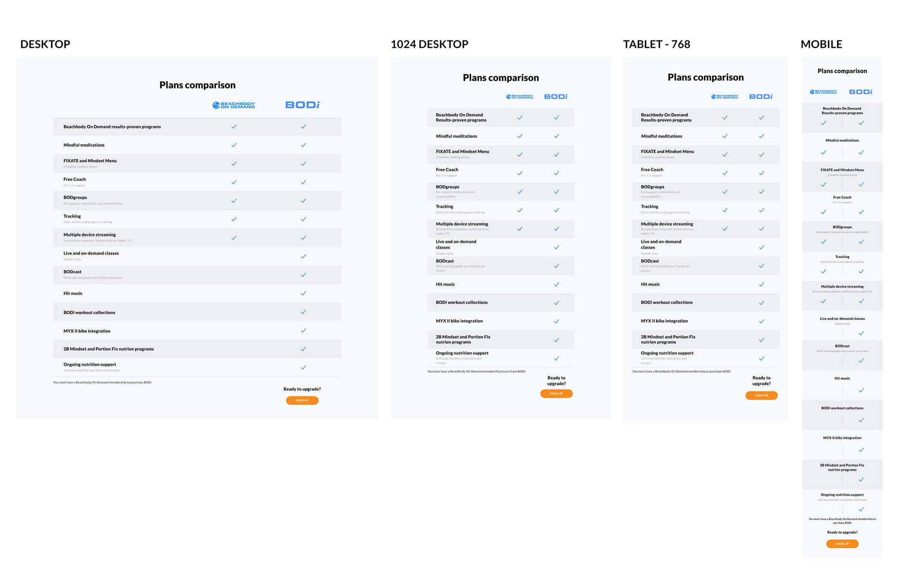Click Desktop MYX II bike integration checkmark
The height and width of the screenshot is (576, 924).
pyautogui.click(x=303, y=331)
